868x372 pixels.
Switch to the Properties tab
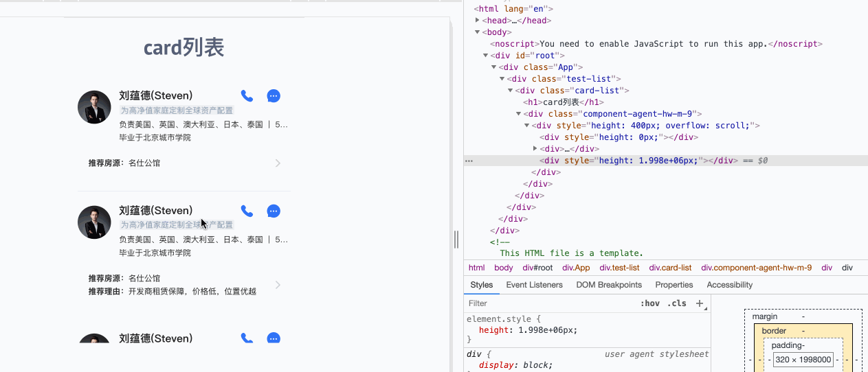coord(674,285)
